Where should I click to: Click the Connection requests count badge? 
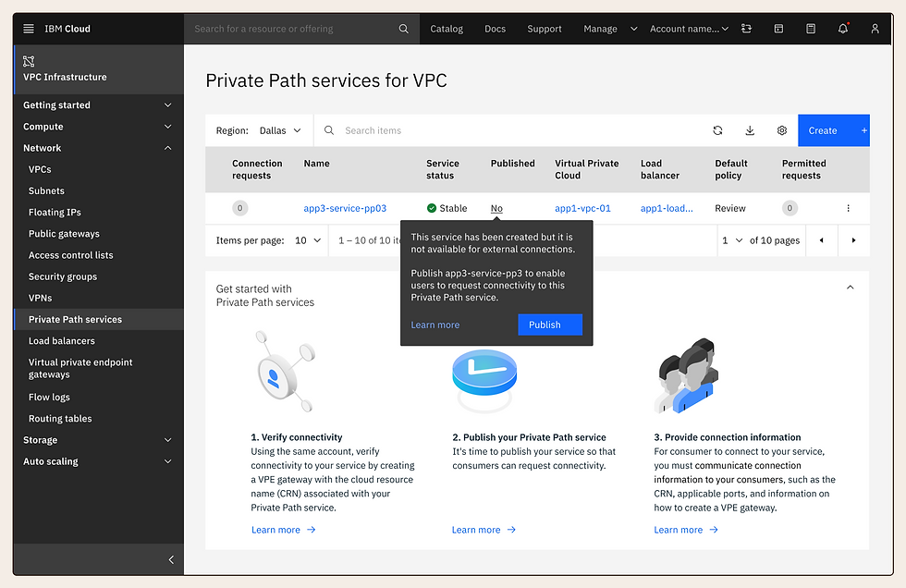[239, 208]
